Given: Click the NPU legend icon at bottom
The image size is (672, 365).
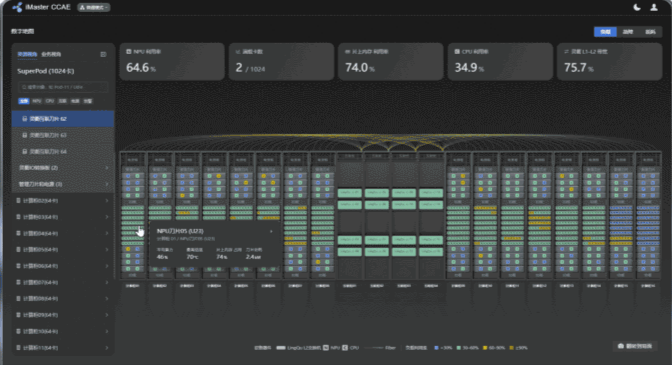Looking at the screenshot, I should (x=326, y=347).
